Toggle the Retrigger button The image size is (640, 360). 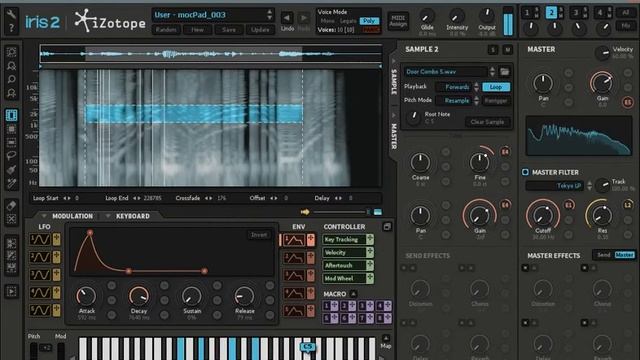[x=496, y=100]
